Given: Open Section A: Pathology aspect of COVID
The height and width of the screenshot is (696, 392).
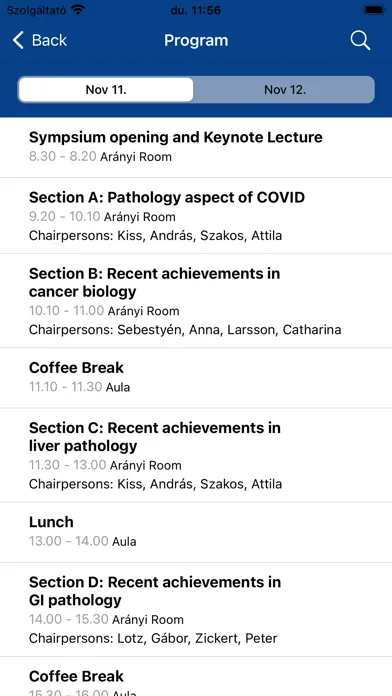Looking at the screenshot, I should pyautogui.click(x=196, y=216).
